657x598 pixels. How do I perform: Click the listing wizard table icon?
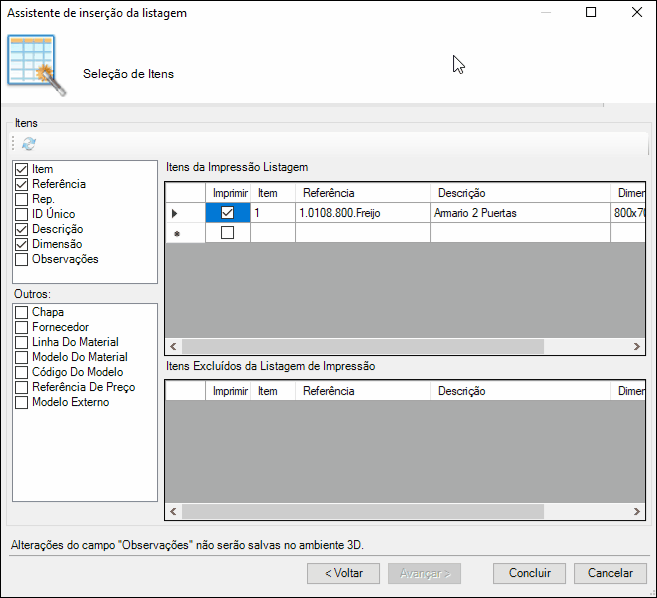(x=36, y=65)
